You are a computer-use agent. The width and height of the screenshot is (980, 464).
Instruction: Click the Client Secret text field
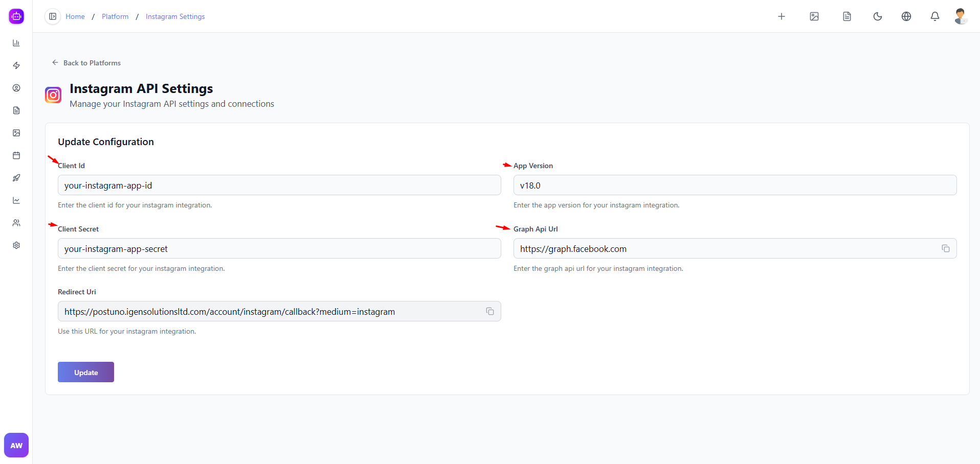point(279,248)
